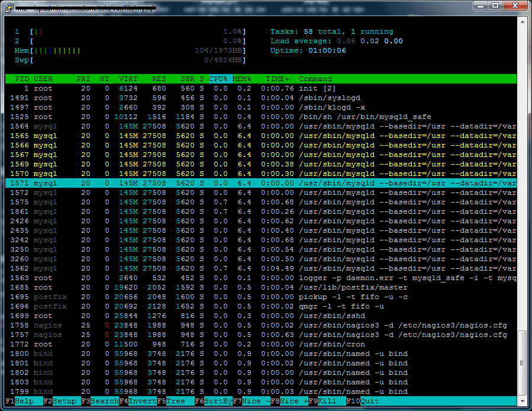
Task: Sort by the PRI column header
Action: (83, 79)
